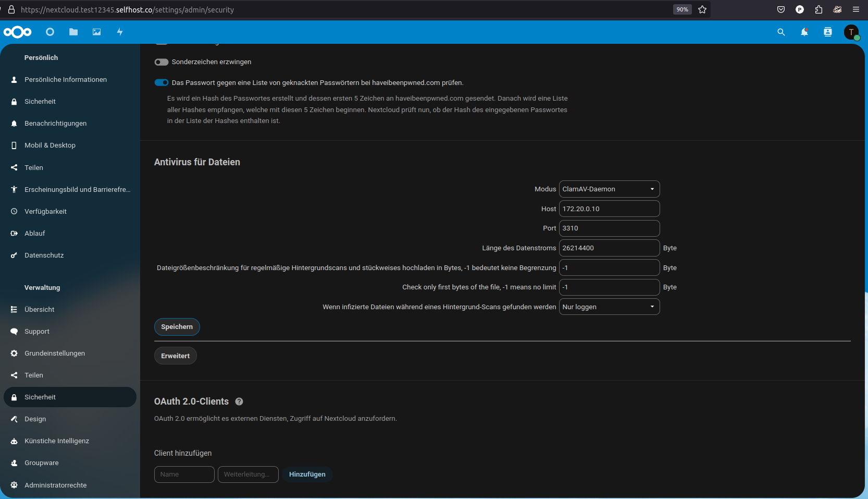
Task: Click the Speichern button
Action: point(177,327)
